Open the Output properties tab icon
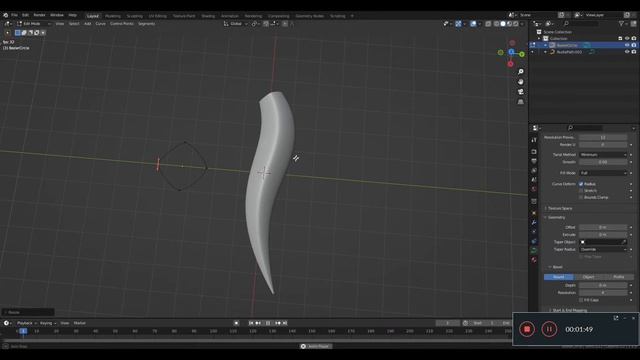 [x=534, y=161]
